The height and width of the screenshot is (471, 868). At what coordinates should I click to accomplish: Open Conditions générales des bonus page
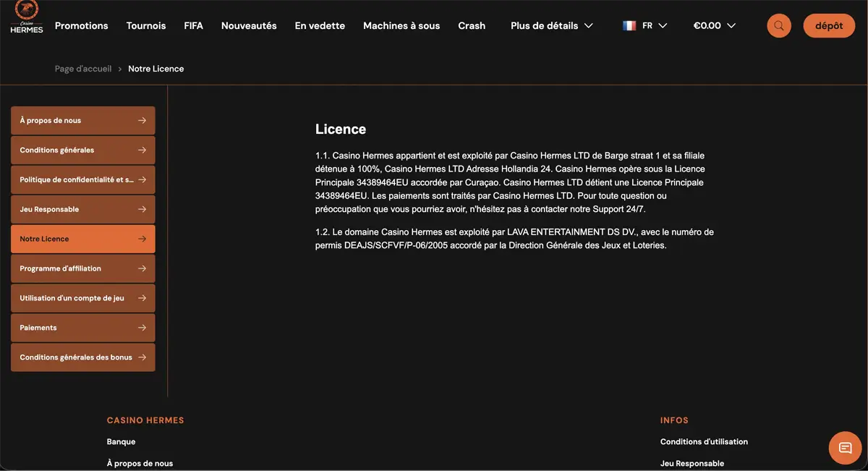83,357
